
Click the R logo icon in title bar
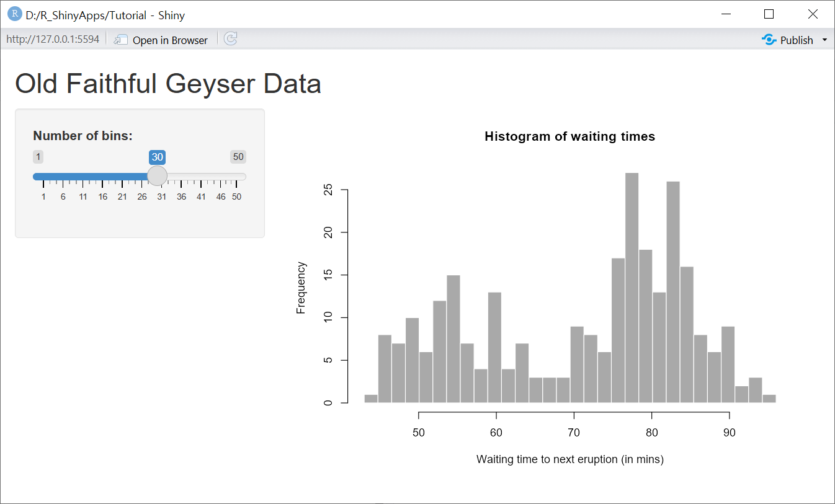coord(14,14)
